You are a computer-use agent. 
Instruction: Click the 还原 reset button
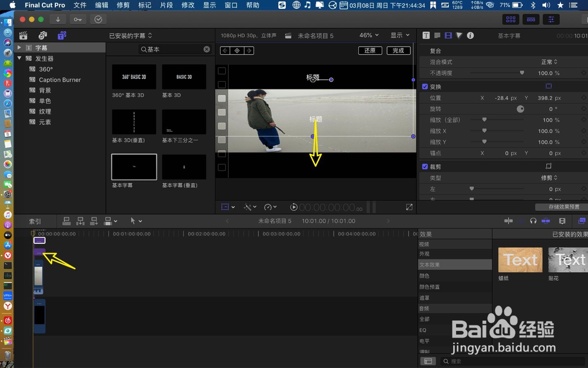point(370,50)
